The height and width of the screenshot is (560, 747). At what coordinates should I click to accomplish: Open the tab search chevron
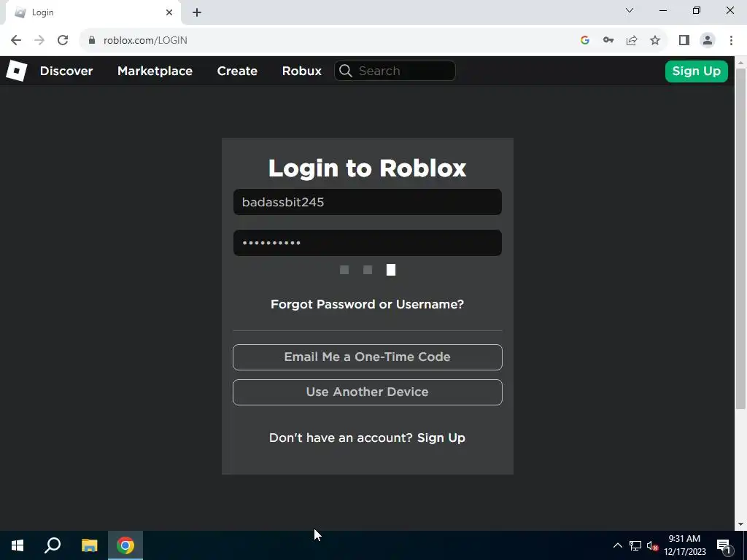(630, 10)
